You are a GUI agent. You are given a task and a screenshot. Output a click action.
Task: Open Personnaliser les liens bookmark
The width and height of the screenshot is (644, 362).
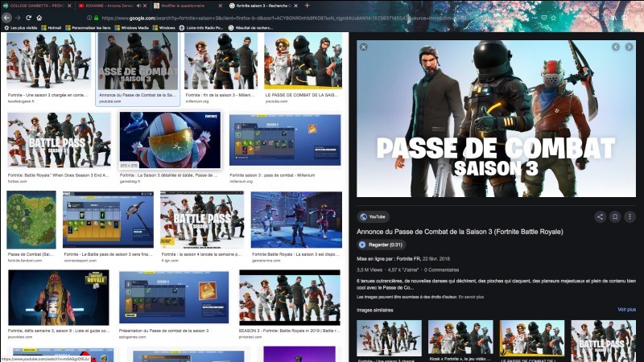click(x=88, y=28)
